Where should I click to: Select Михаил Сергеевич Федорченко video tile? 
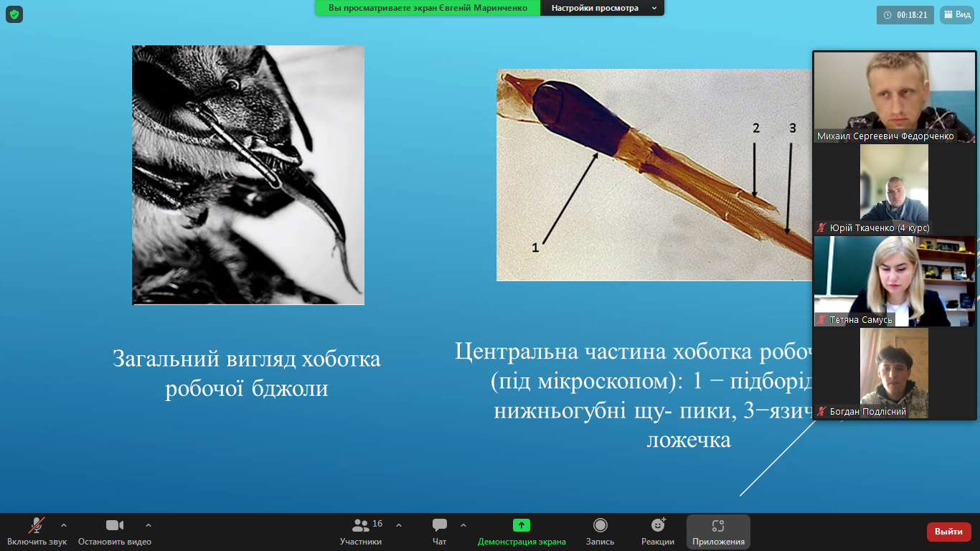click(x=894, y=97)
